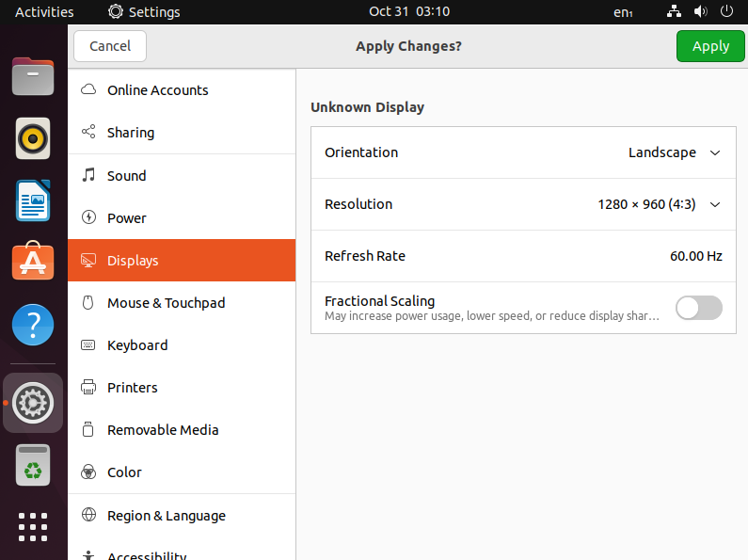Click the Settings gear in the dock
The image size is (748, 560).
pos(32,403)
